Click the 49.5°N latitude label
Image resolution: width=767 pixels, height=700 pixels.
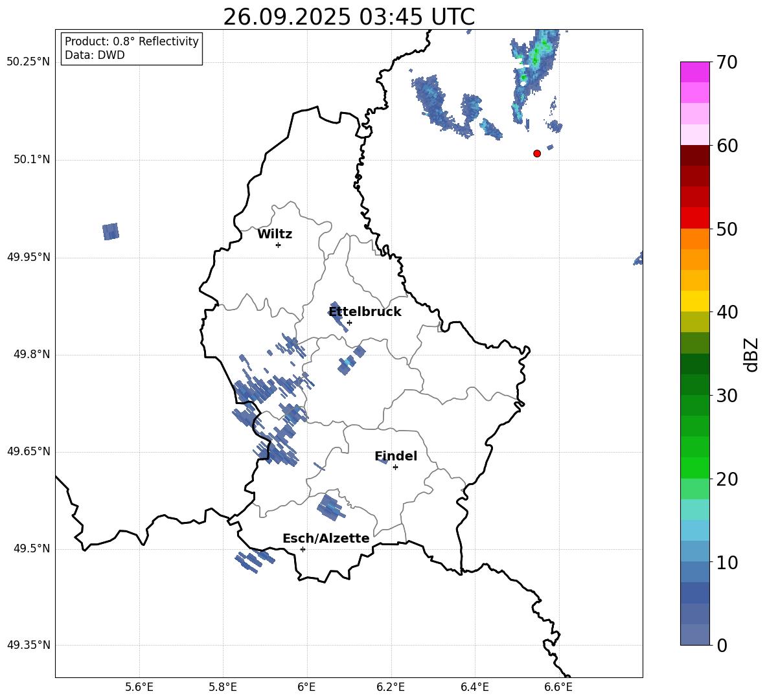tap(32, 548)
